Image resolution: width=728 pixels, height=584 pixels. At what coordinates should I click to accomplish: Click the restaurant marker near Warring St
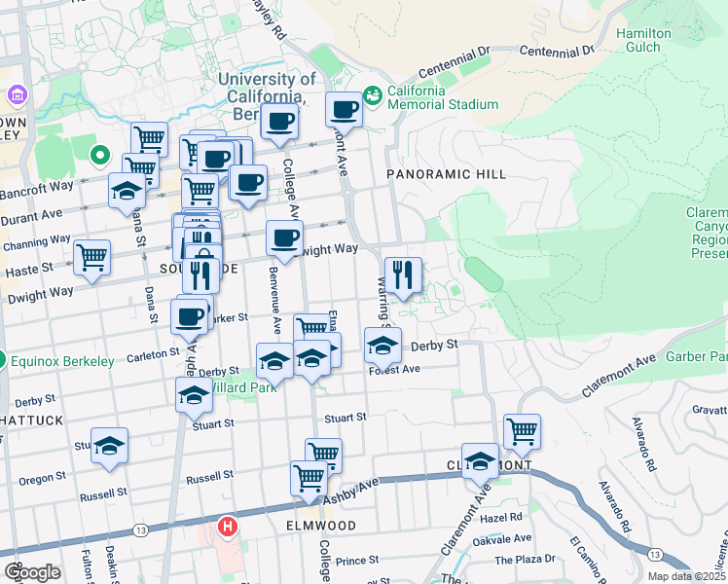[404, 276]
